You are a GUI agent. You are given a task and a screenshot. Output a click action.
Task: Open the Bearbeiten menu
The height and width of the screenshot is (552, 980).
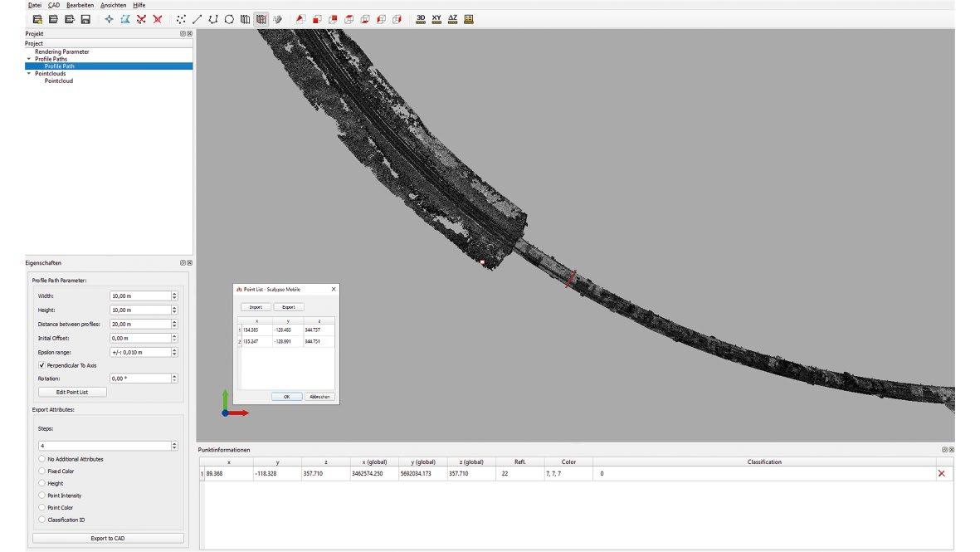80,5
